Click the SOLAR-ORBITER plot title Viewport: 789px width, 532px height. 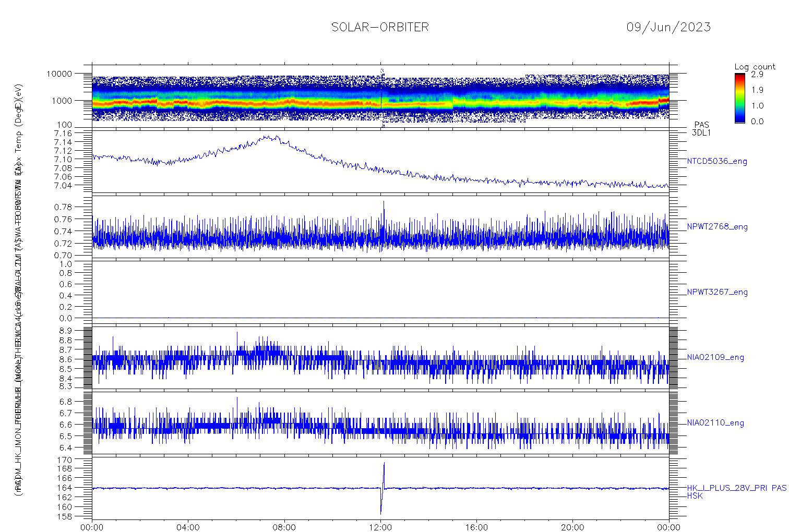click(380, 27)
